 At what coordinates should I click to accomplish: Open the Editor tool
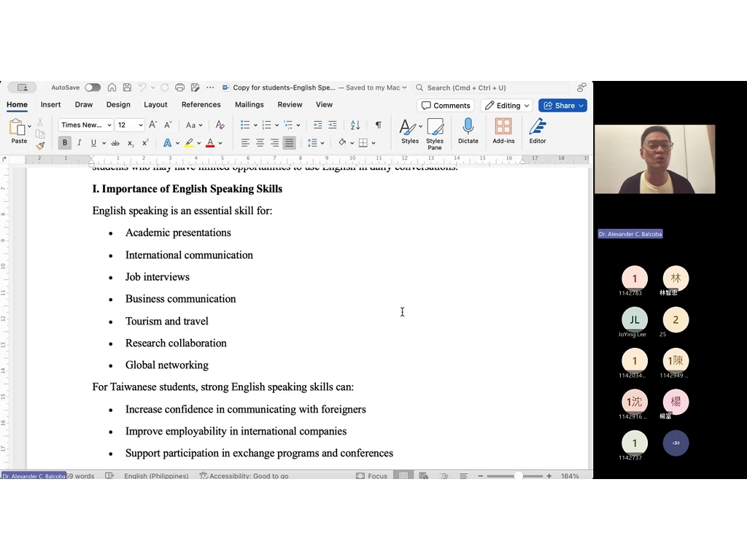pos(538,131)
